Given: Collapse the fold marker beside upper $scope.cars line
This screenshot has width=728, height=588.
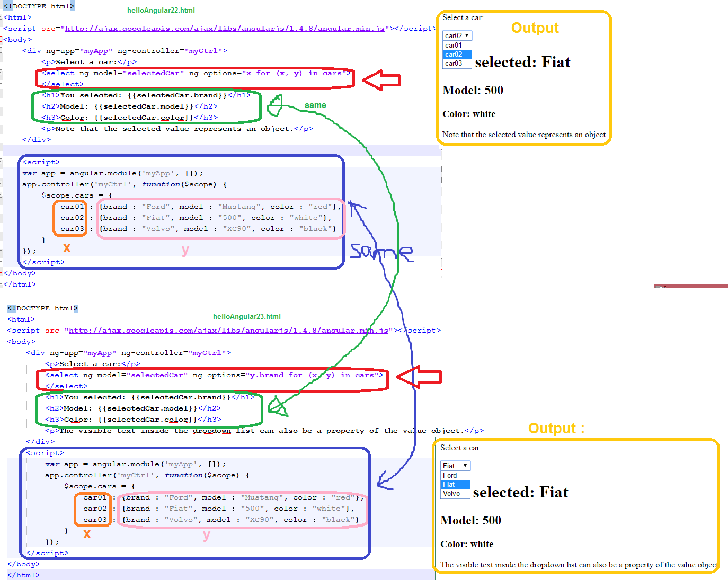Looking at the screenshot, I should (x=2, y=195).
